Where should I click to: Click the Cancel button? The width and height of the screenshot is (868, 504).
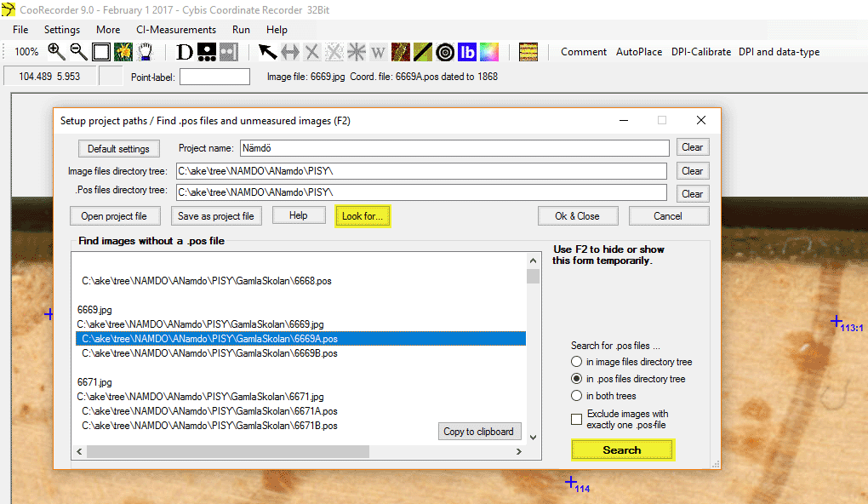click(x=668, y=216)
